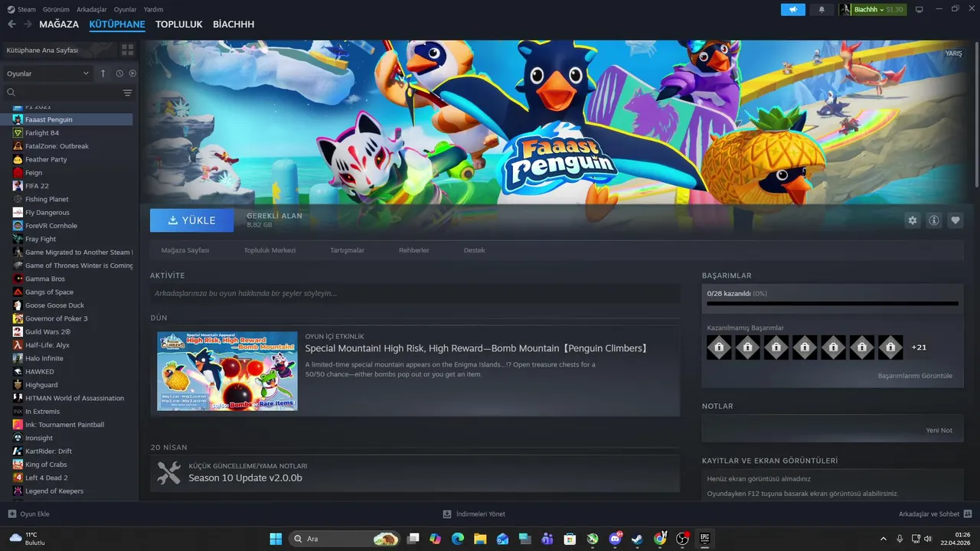Select Left 4 Dead 2 game icon
The height and width of the screenshot is (551, 980).
tap(18, 478)
